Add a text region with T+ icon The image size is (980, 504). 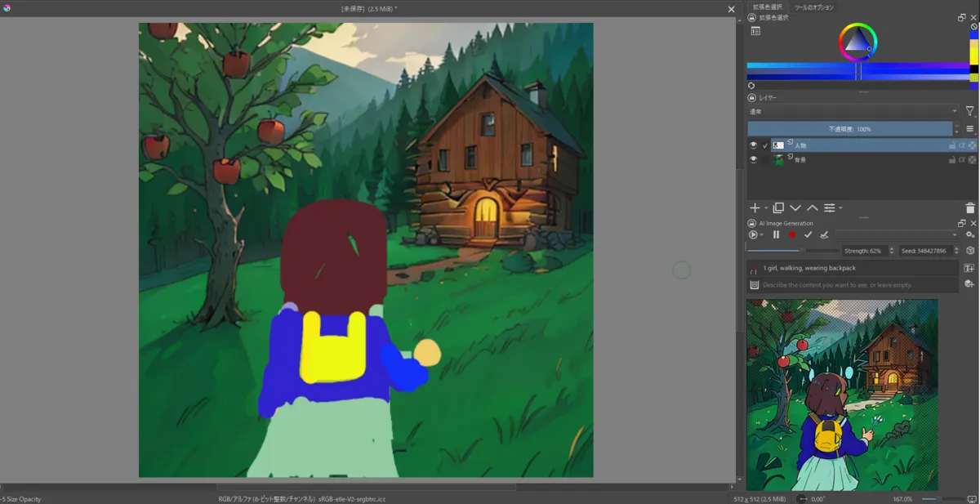tap(969, 268)
